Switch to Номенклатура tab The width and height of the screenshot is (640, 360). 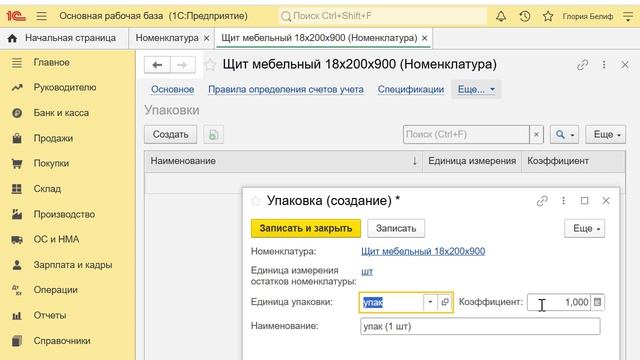167,38
